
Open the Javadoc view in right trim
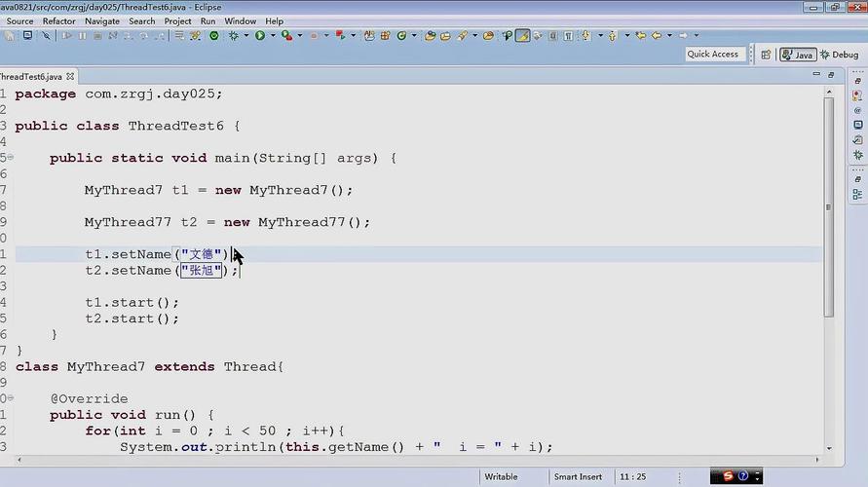(857, 110)
